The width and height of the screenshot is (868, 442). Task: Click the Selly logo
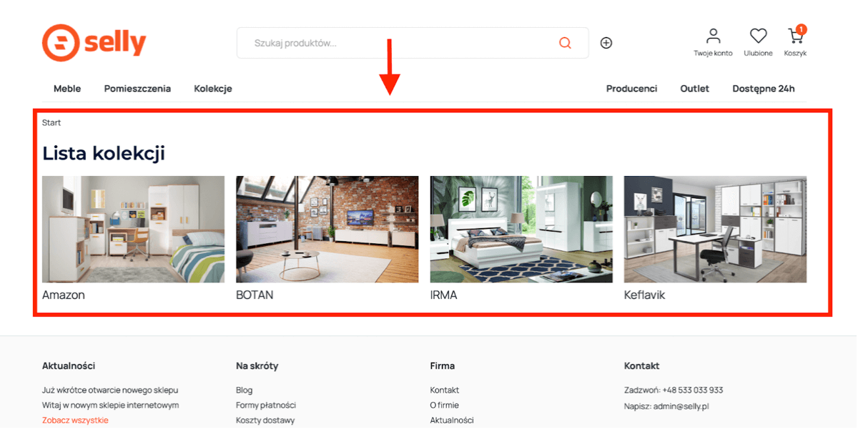[94, 43]
